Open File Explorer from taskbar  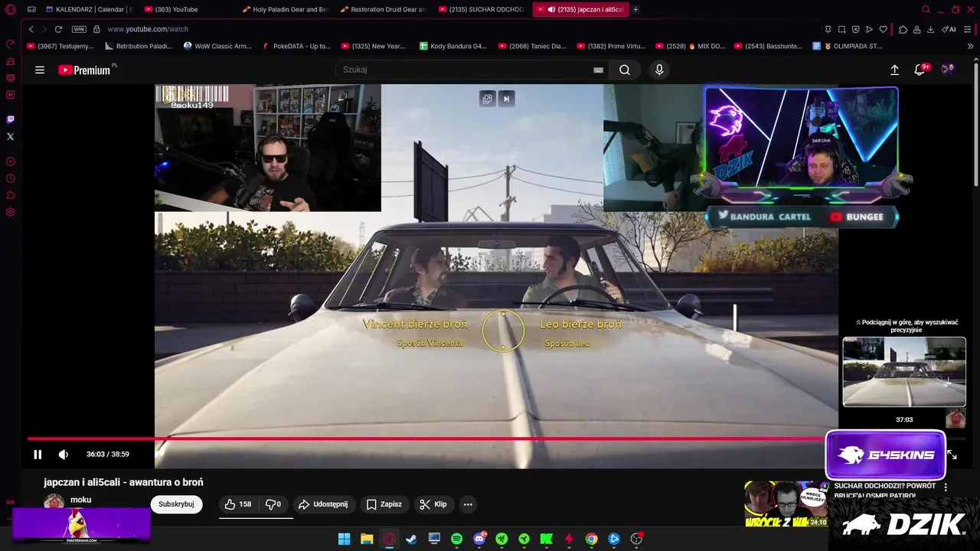pyautogui.click(x=367, y=539)
